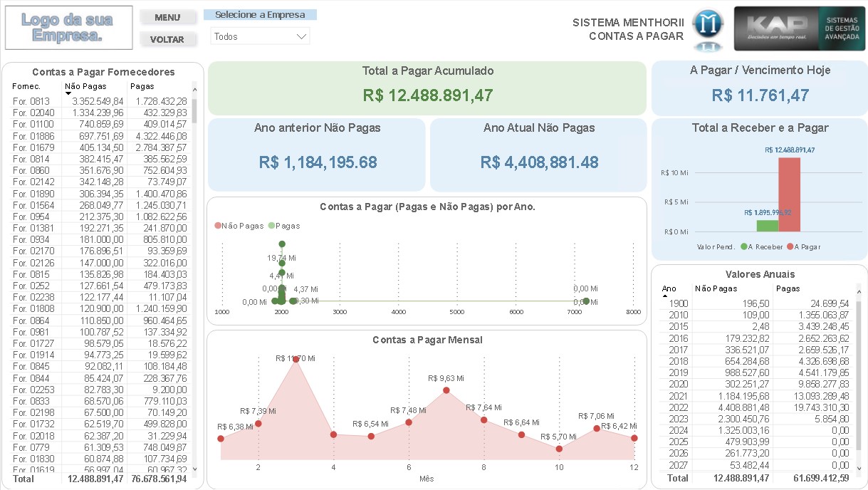Select supplier row 'For. 0813'
The width and height of the screenshot is (868, 490).
tap(100, 102)
